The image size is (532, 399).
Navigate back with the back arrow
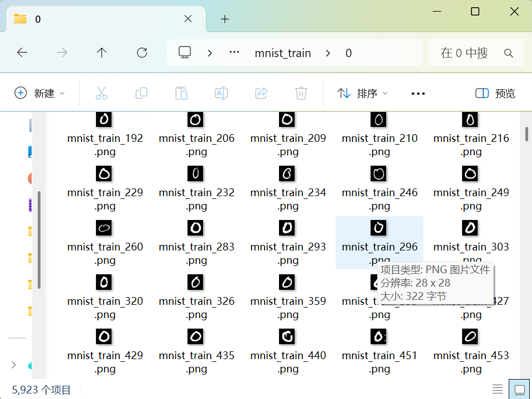(x=22, y=53)
